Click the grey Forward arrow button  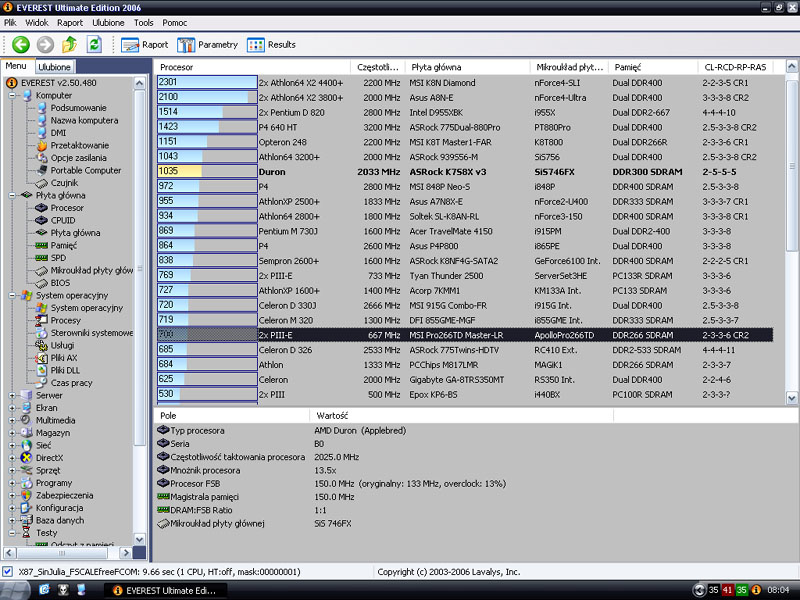(x=45, y=45)
